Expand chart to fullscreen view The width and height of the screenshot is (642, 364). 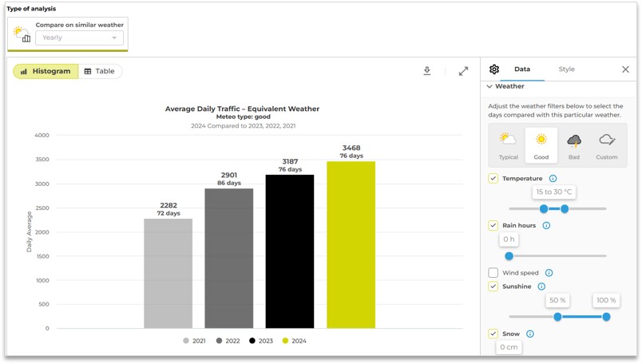[x=463, y=71]
